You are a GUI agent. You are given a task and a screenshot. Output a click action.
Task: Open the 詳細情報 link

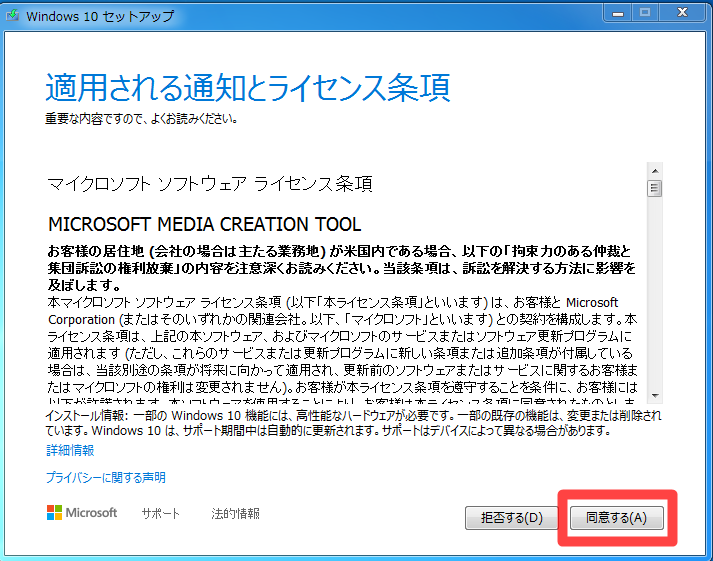pyautogui.click(x=70, y=451)
